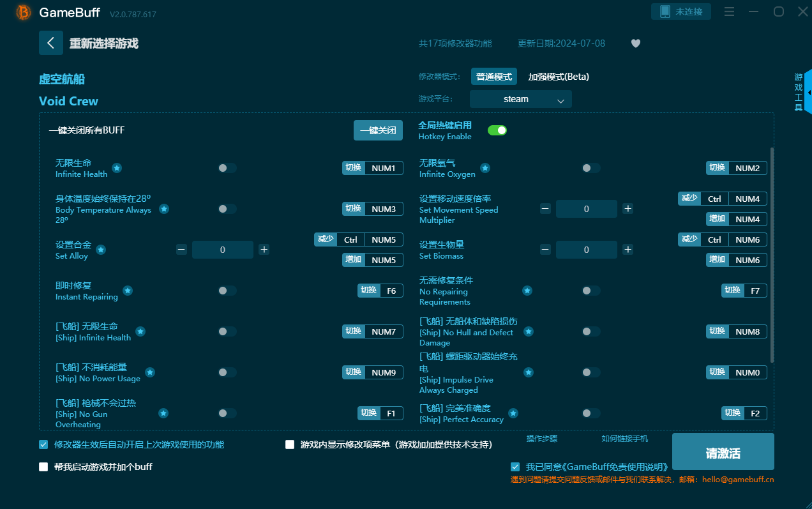The height and width of the screenshot is (509, 812).
Task: Check the in-game mod menu display checkbox
Action: [x=290, y=444]
